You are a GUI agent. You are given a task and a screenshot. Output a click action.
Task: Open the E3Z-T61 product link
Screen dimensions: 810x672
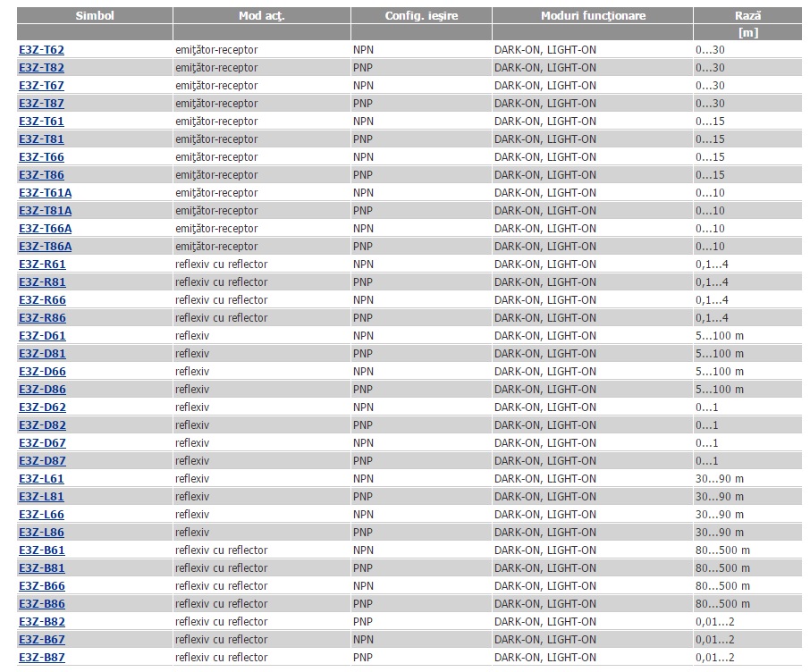pyautogui.click(x=41, y=122)
